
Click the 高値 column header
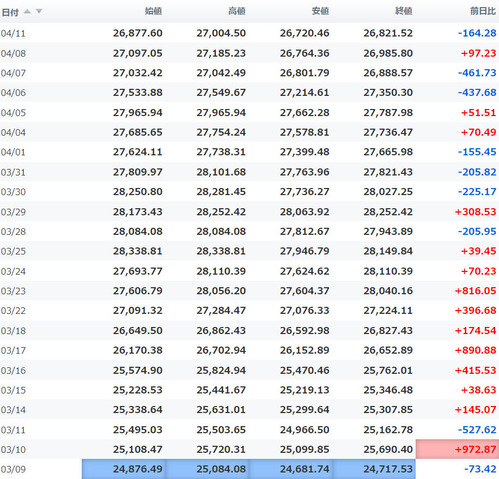(237, 11)
